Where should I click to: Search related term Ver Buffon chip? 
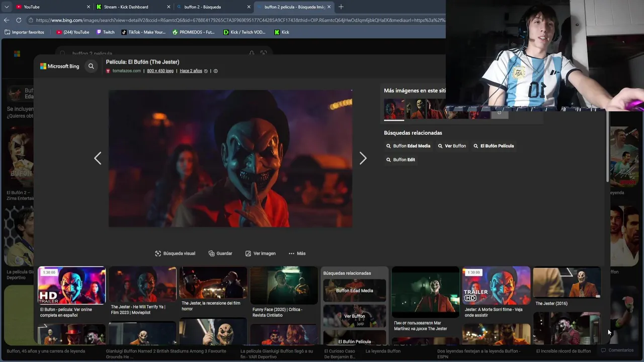452,146
